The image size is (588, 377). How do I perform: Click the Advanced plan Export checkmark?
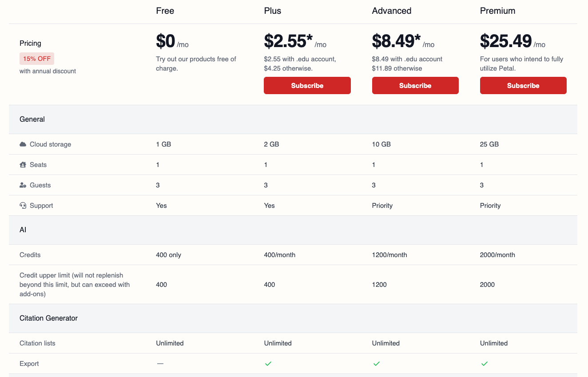coord(376,364)
